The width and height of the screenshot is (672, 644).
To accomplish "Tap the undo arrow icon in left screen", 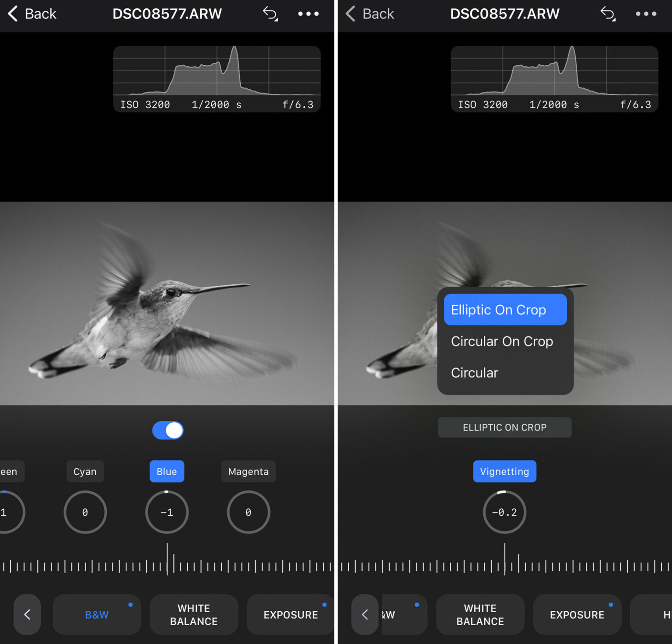I will pos(270,14).
